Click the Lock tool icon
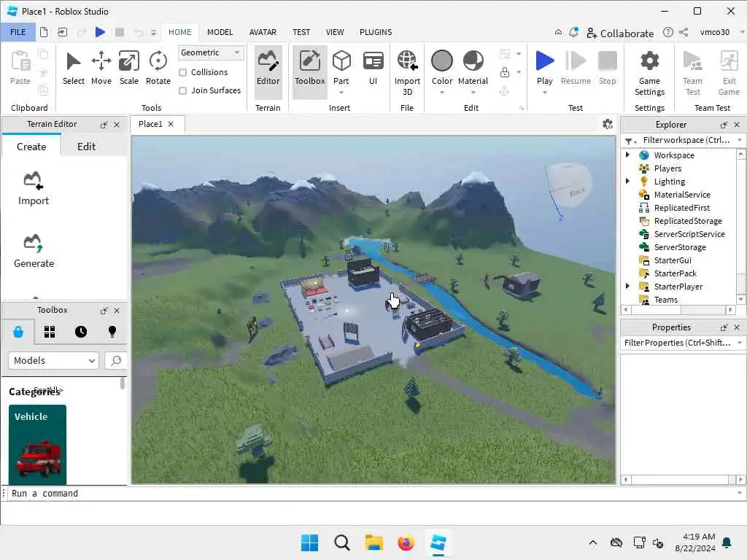747x560 pixels. [505, 72]
